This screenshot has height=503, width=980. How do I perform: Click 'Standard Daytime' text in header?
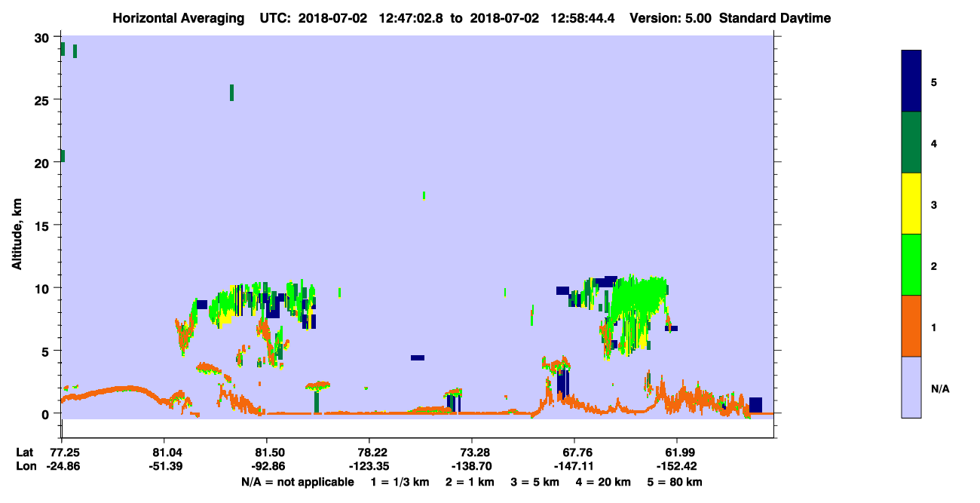pyautogui.click(x=775, y=17)
